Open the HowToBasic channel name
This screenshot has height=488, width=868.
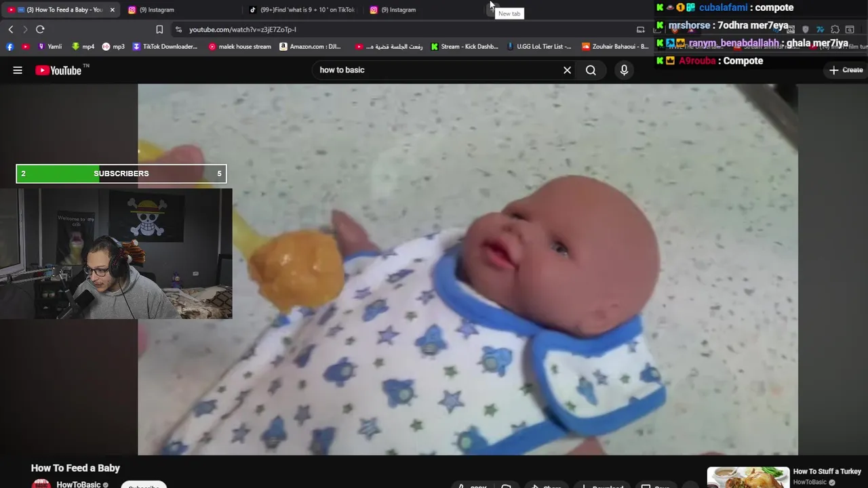(79, 484)
